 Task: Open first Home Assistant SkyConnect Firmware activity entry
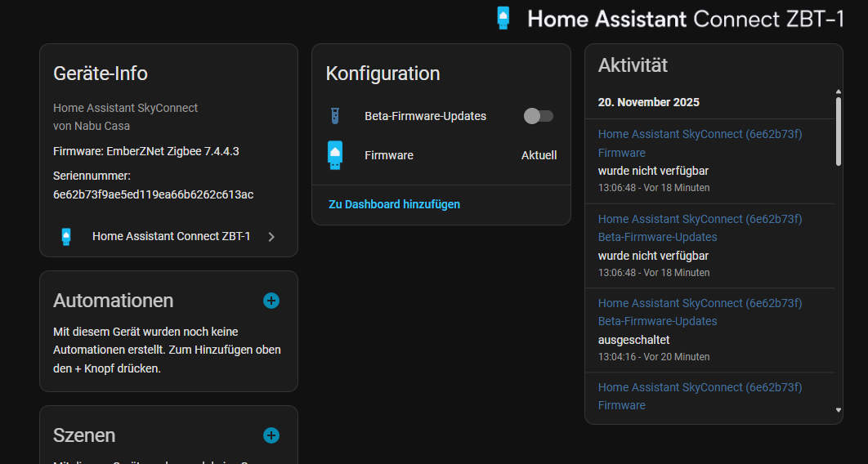click(700, 143)
